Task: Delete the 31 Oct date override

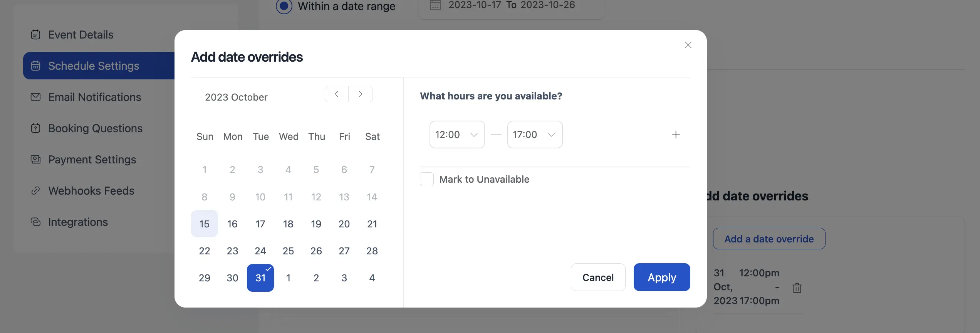Action: pyautogui.click(x=797, y=288)
